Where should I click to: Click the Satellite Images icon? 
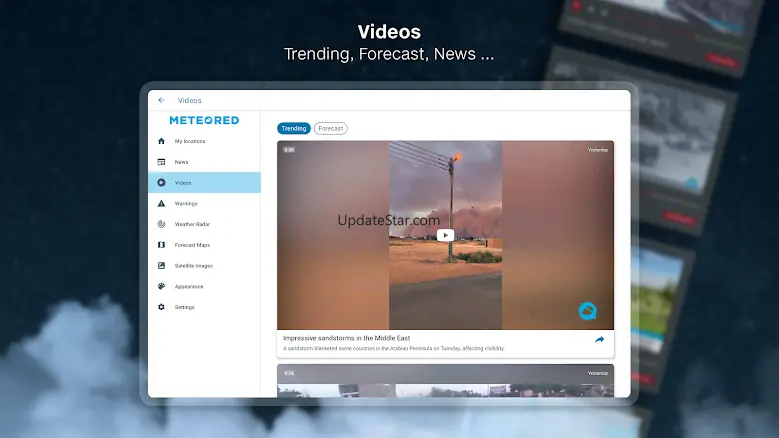pos(161,266)
